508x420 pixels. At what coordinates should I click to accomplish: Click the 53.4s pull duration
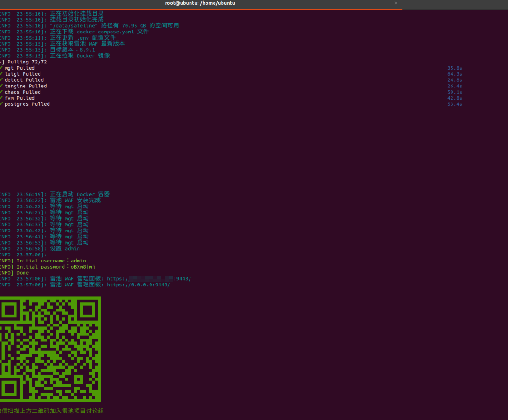coord(455,104)
